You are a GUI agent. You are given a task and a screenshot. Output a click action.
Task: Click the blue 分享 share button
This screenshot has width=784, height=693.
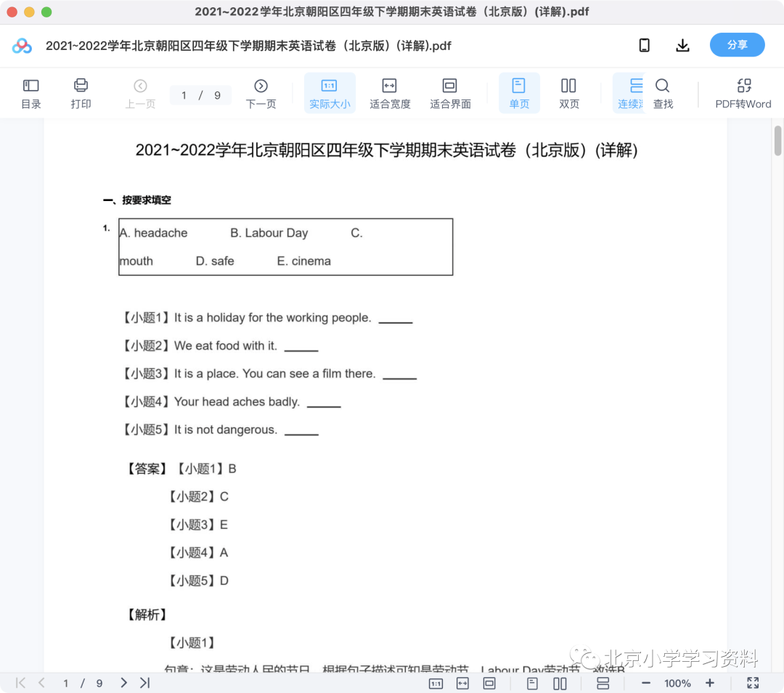tap(737, 45)
